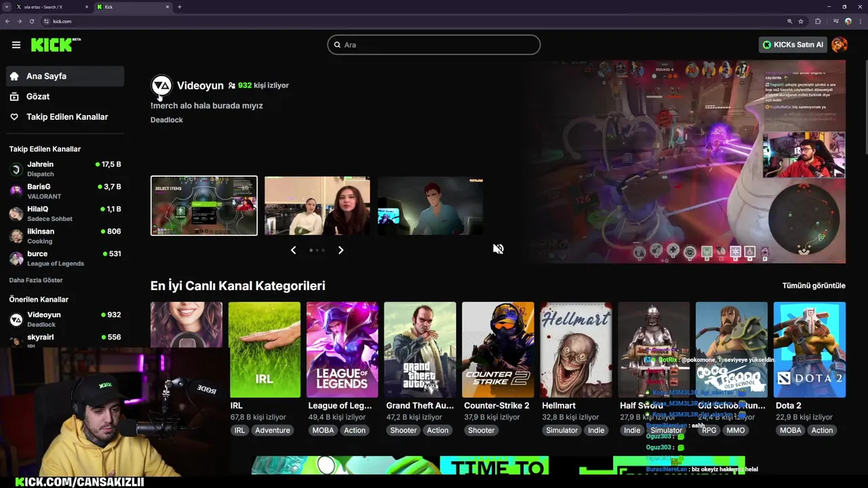The height and width of the screenshot is (488, 868).
Task: Open the Videoyun featured channel name
Action: 200,85
